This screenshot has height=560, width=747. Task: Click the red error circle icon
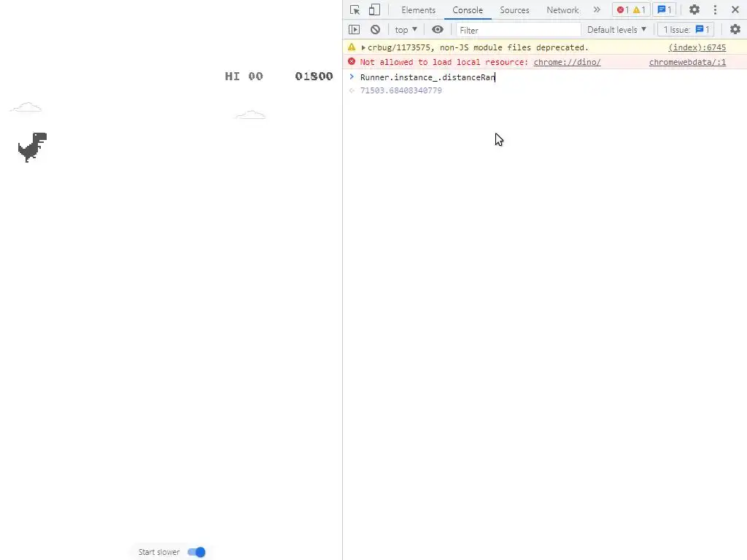click(352, 61)
